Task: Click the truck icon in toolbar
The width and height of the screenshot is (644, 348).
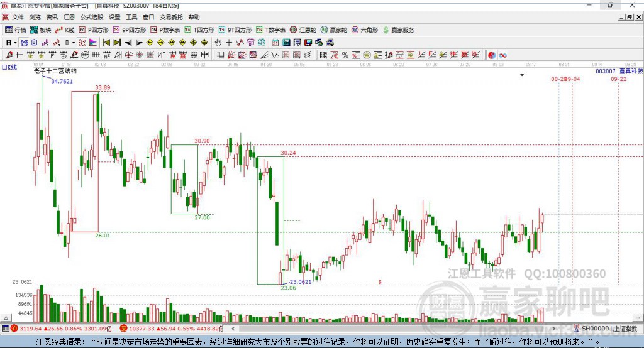Action: [x=330, y=43]
